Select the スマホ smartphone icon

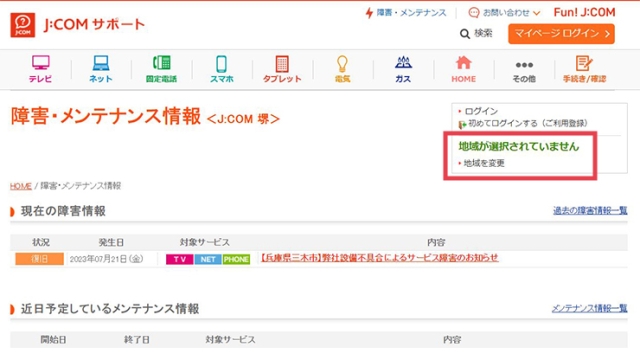pyautogui.click(x=221, y=64)
